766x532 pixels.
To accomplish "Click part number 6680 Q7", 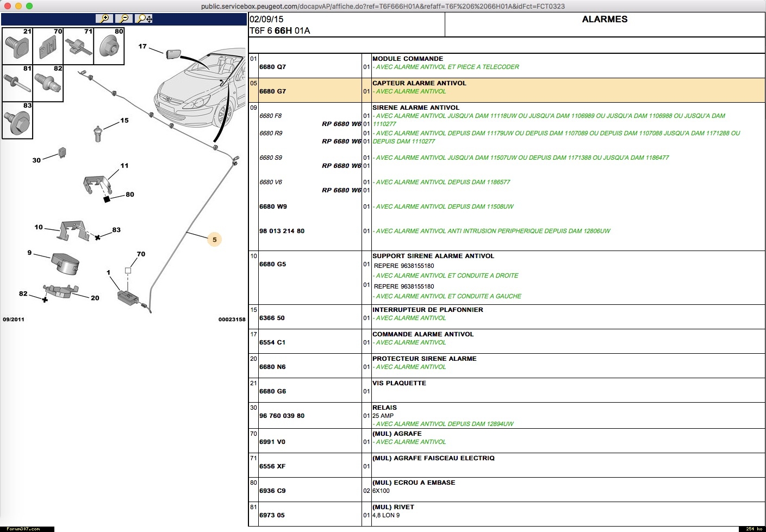I will click(272, 67).
